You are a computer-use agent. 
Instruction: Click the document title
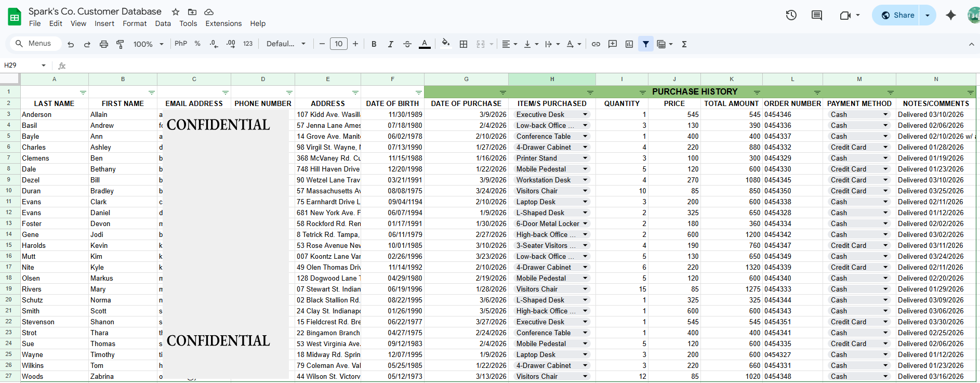(95, 11)
